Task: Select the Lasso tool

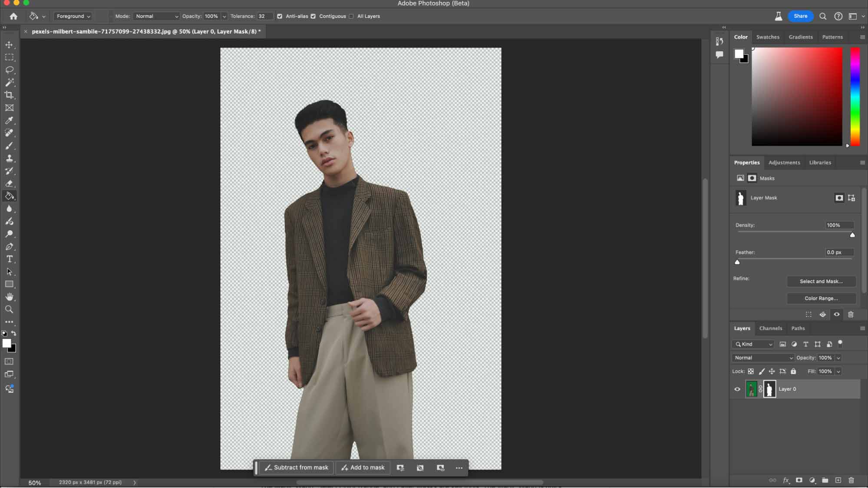Action: tap(9, 70)
